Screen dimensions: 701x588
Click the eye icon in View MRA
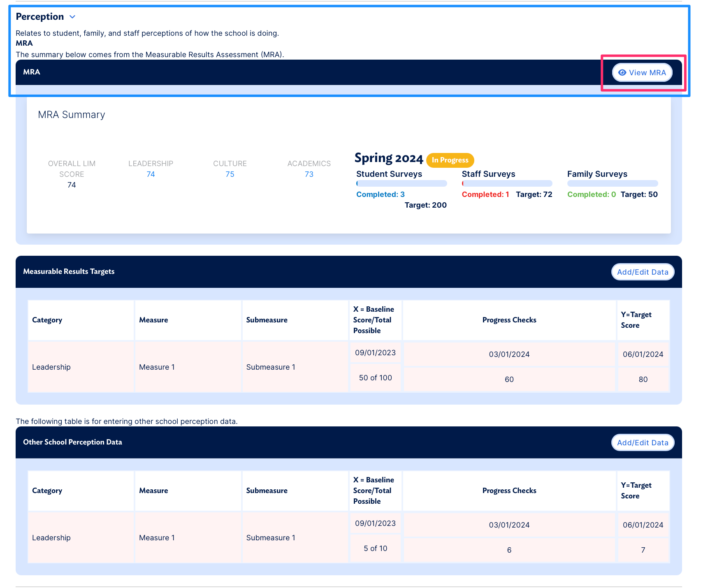pyautogui.click(x=622, y=73)
